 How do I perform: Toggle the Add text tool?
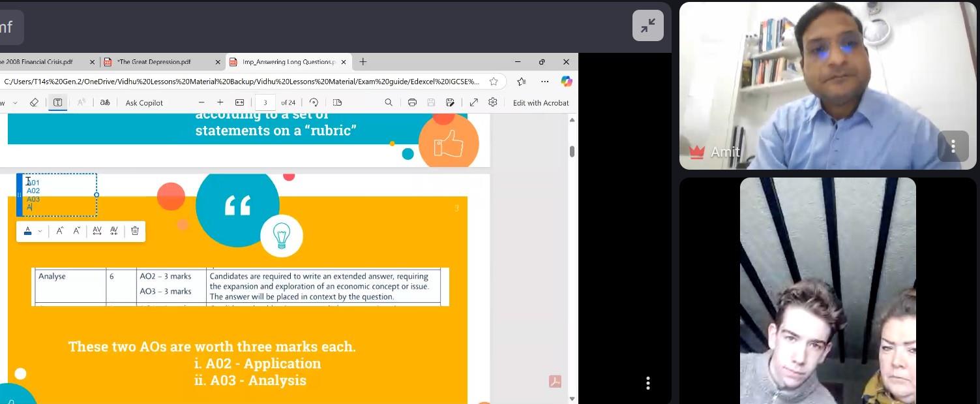pos(57,102)
